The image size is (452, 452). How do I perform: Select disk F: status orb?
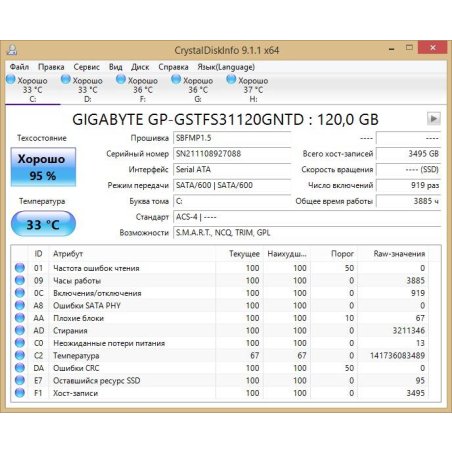(121, 80)
